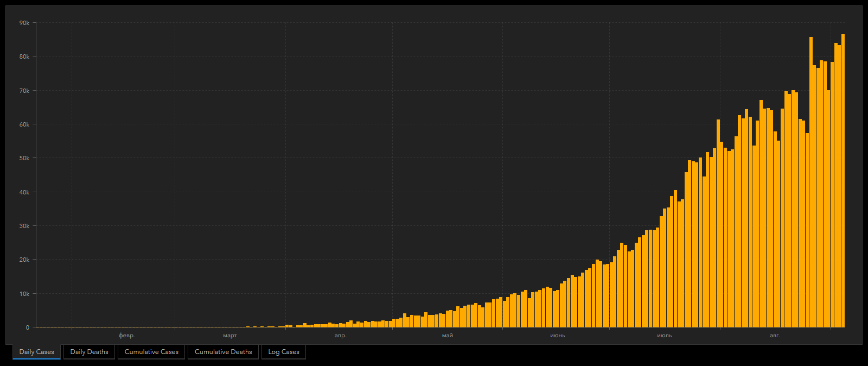Click the февр. month label
This screenshot has height=366, width=868.
pyautogui.click(x=127, y=336)
